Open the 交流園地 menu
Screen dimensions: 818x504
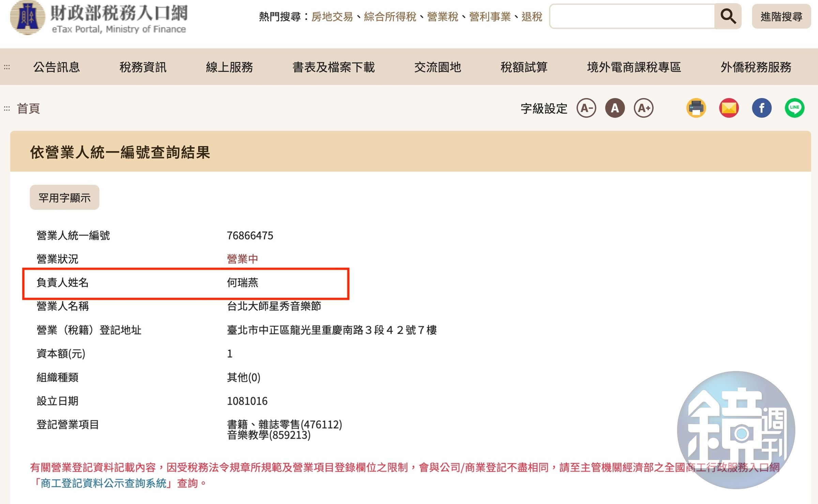point(438,67)
